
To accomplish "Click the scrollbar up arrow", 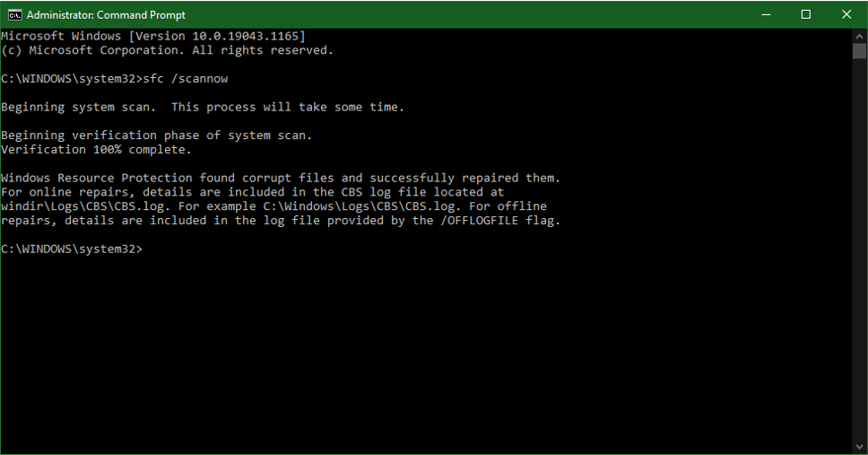I will pos(859,37).
